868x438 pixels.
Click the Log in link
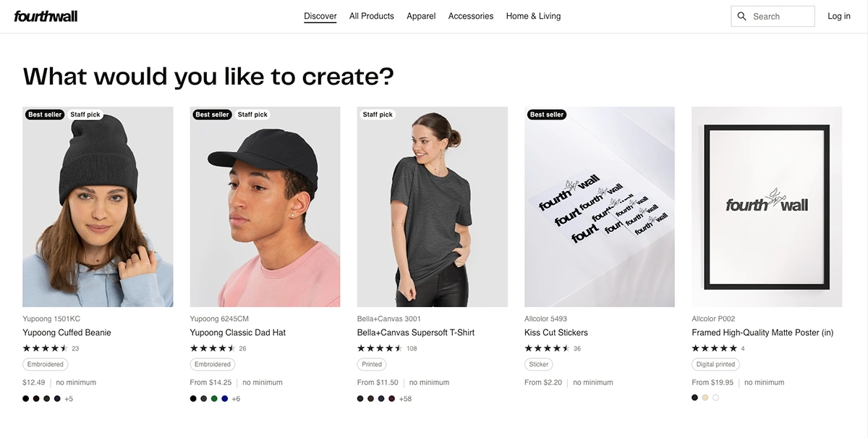(839, 16)
